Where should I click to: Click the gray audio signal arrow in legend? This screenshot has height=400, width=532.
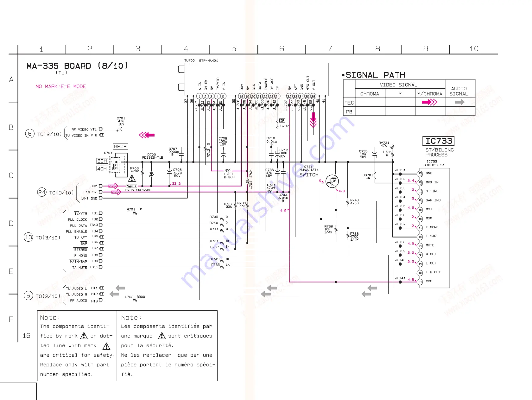click(460, 102)
